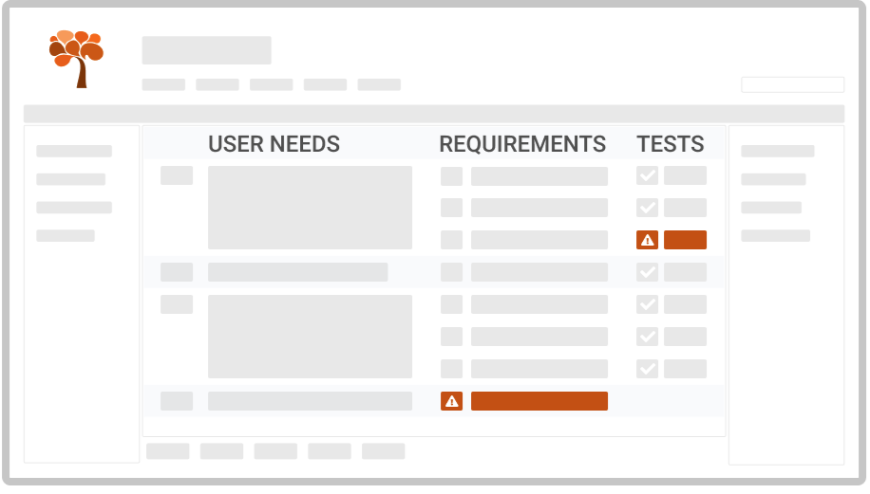Click the first menu item below the page title
Image resolution: width=870 pixels, height=494 pixels.
[163, 85]
